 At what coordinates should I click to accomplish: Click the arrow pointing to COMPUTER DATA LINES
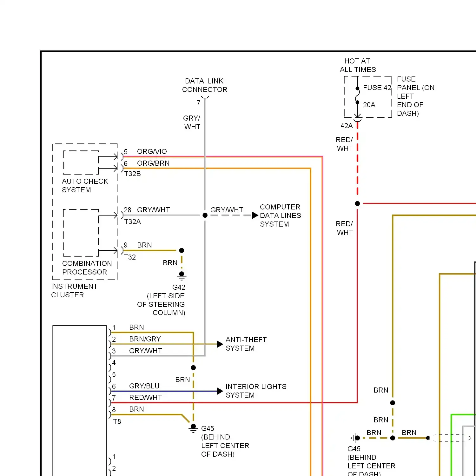tap(255, 215)
